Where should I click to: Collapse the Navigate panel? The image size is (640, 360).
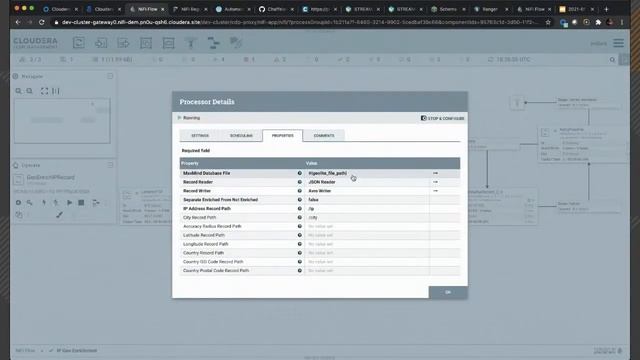[110, 76]
